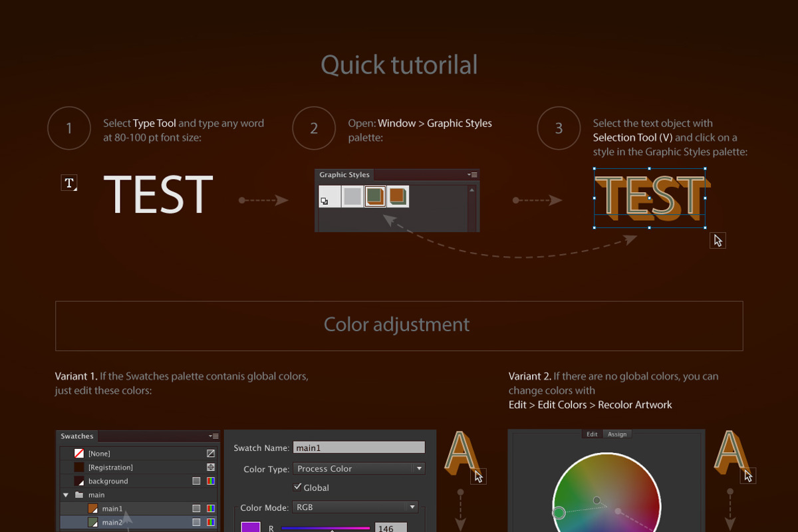
Task: Switch to the Assign tab in Recolor Artwork
Action: (x=617, y=434)
